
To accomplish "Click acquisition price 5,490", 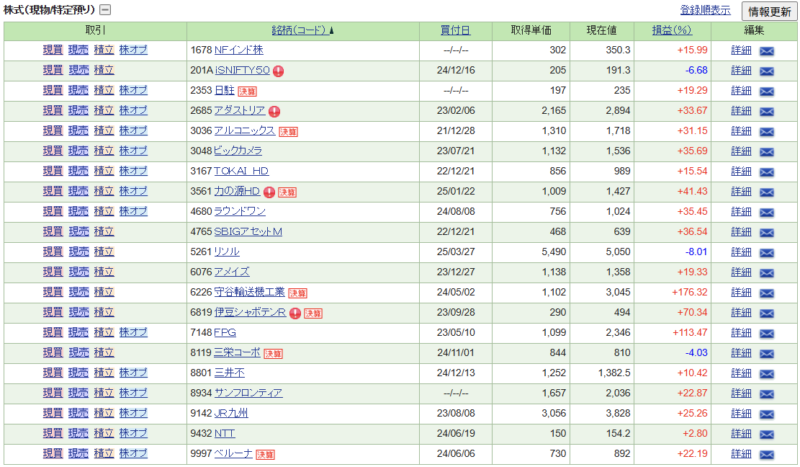I will pyautogui.click(x=554, y=252).
